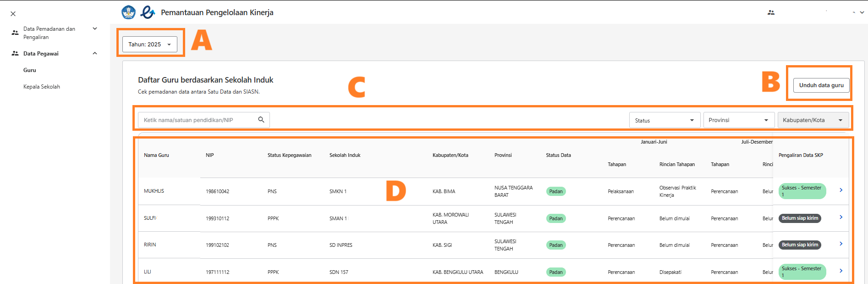
Task: Open the Provinsi filter dropdown
Action: [x=738, y=120]
